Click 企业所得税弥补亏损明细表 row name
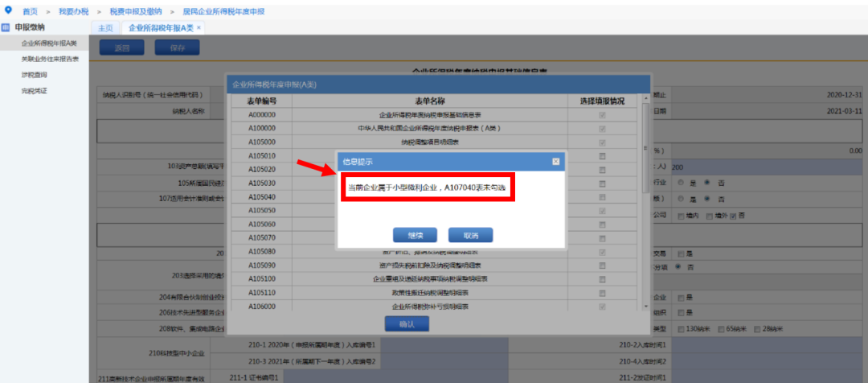Screen dimensions: 868x383 [430, 307]
